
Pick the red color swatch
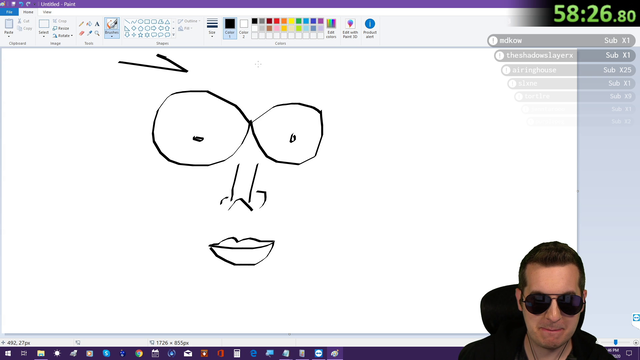coord(276,21)
